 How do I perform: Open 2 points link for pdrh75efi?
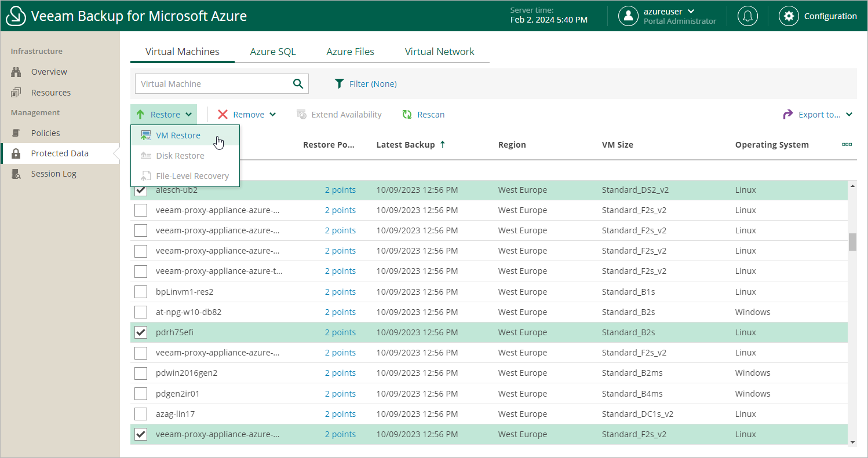(340, 332)
